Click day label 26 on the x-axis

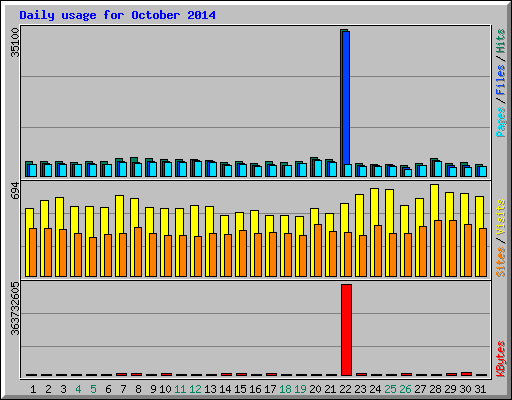coord(405,389)
